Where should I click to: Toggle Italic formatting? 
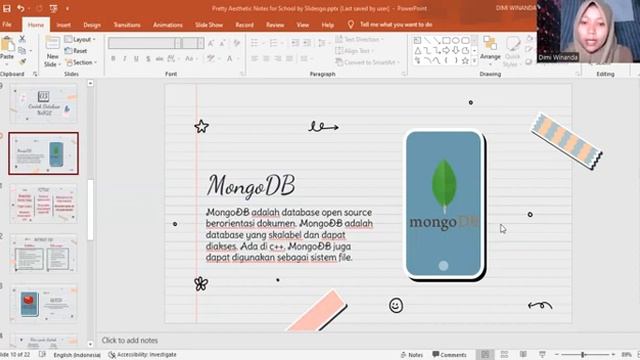pyautogui.click(x=124, y=59)
